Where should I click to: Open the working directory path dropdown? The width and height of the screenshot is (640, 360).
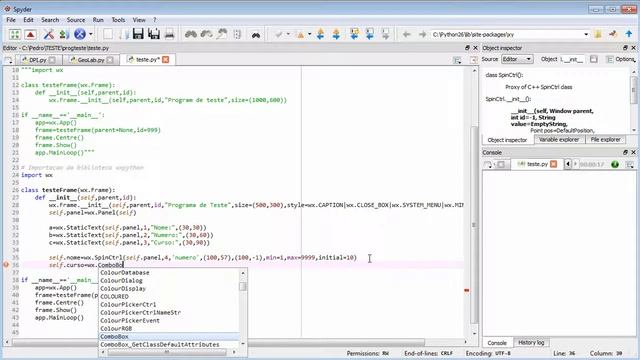click(586, 34)
